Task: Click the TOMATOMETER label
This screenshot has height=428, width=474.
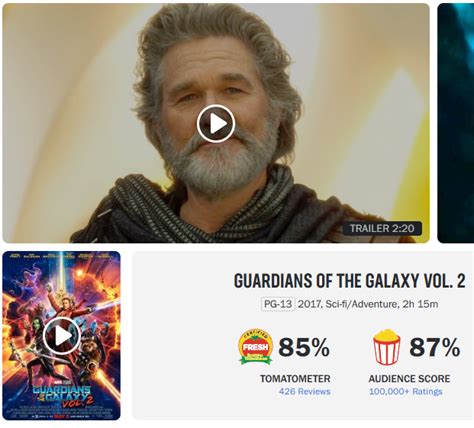Action: [295, 379]
